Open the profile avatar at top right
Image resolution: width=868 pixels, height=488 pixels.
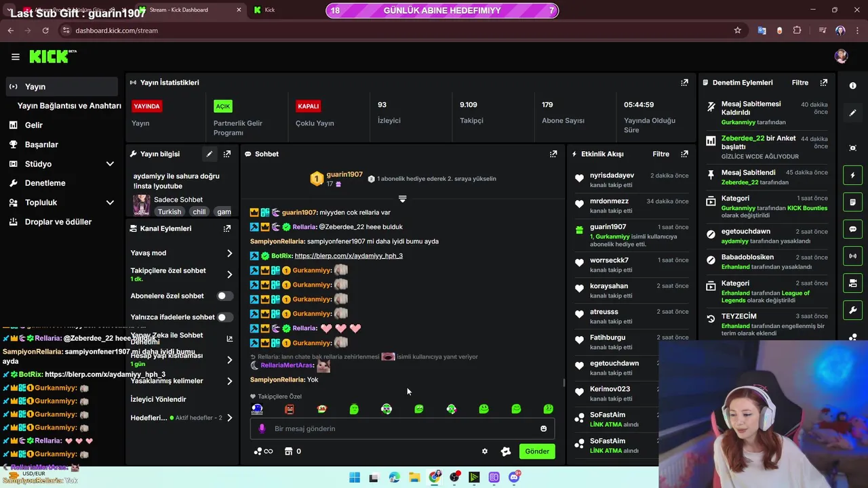click(x=842, y=57)
